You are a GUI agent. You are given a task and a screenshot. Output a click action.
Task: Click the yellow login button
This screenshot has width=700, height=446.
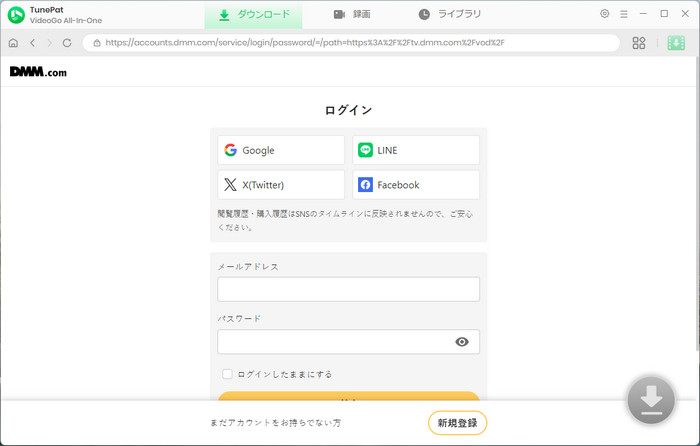coord(348,396)
